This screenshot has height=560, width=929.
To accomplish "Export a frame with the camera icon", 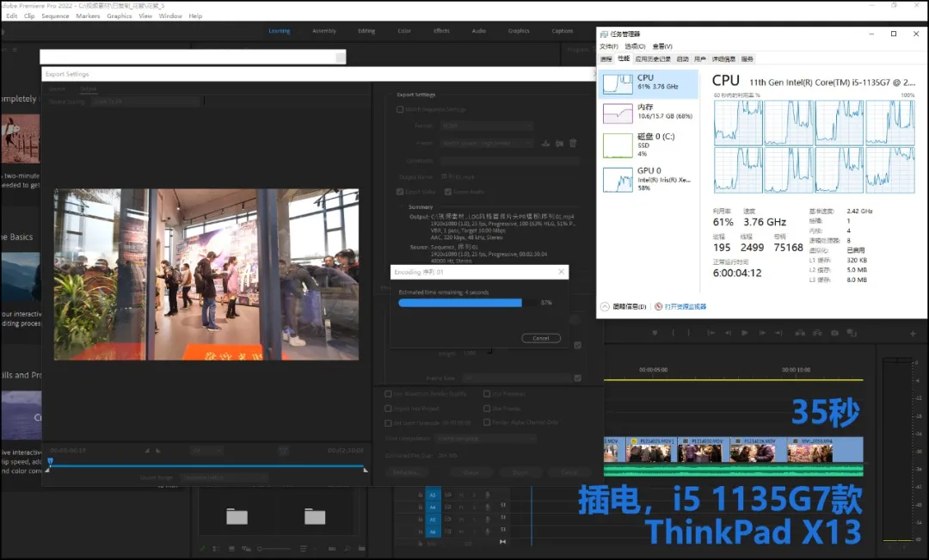I will coord(834,333).
